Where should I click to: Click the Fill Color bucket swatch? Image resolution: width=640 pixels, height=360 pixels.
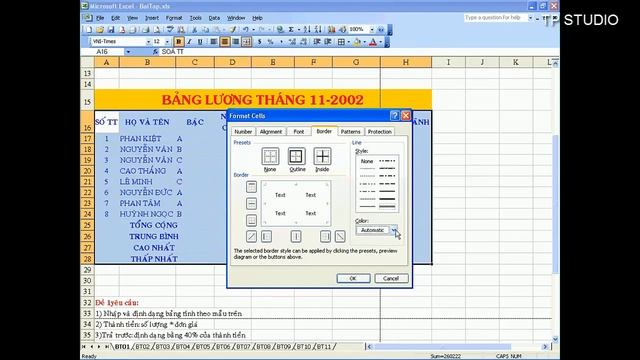(358, 42)
